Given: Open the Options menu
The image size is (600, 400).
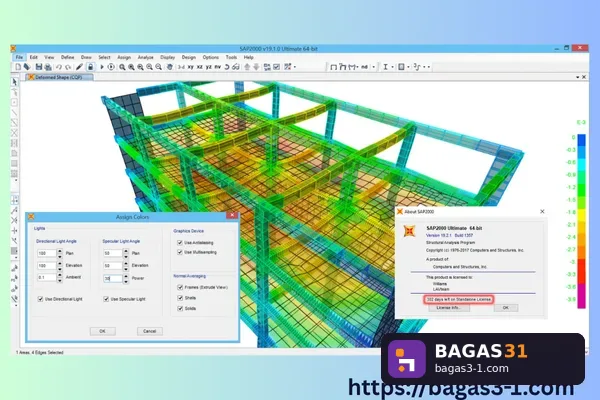Looking at the screenshot, I should click(x=210, y=57).
